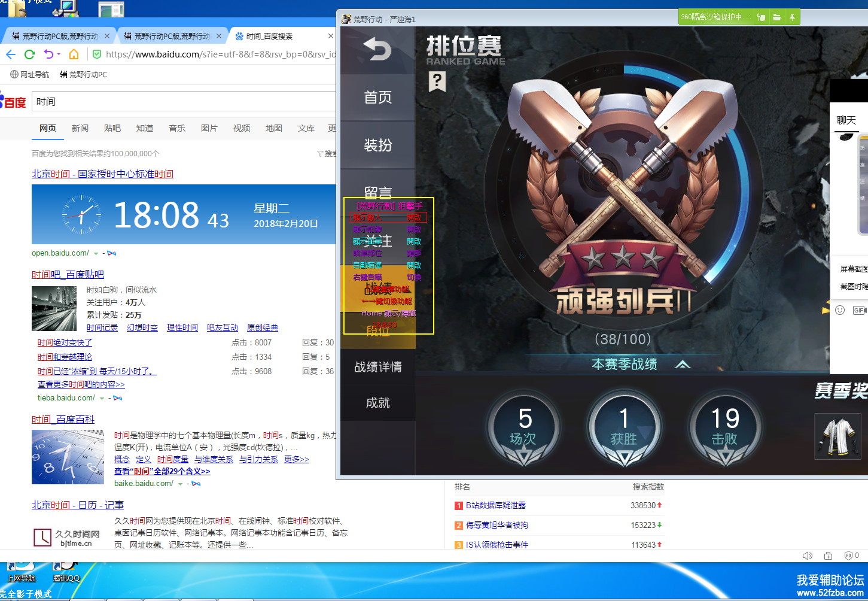Click the sandbox pin icon
Screen dimensions: 868x601
click(x=792, y=17)
